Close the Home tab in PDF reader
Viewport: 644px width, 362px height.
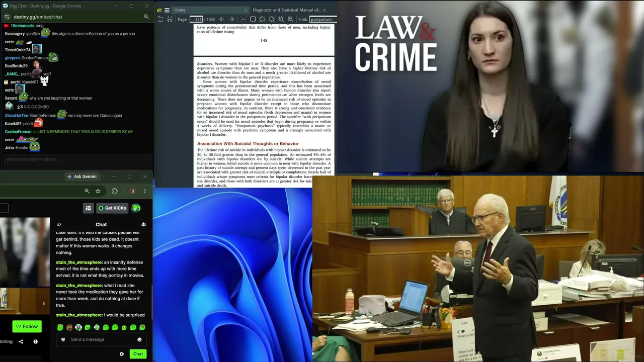[246, 10]
